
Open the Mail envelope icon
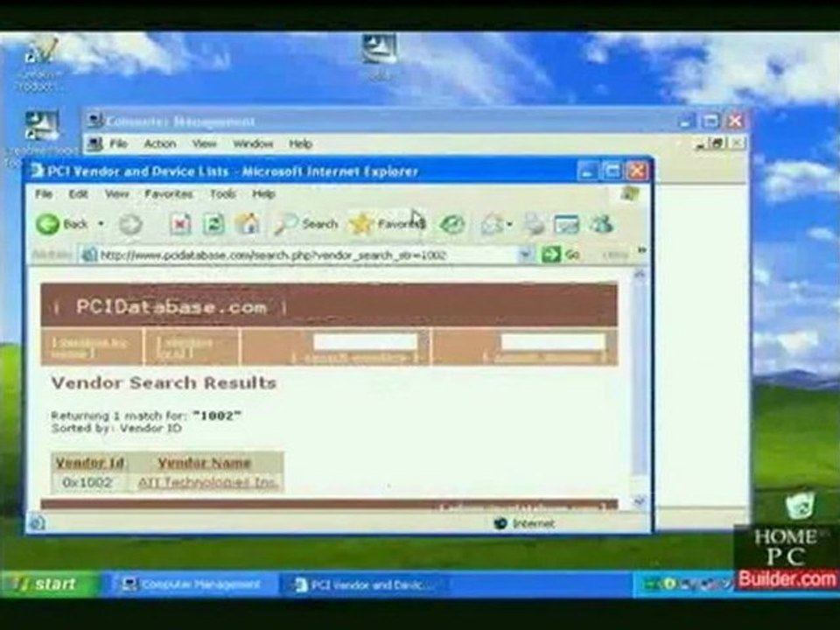tap(491, 224)
